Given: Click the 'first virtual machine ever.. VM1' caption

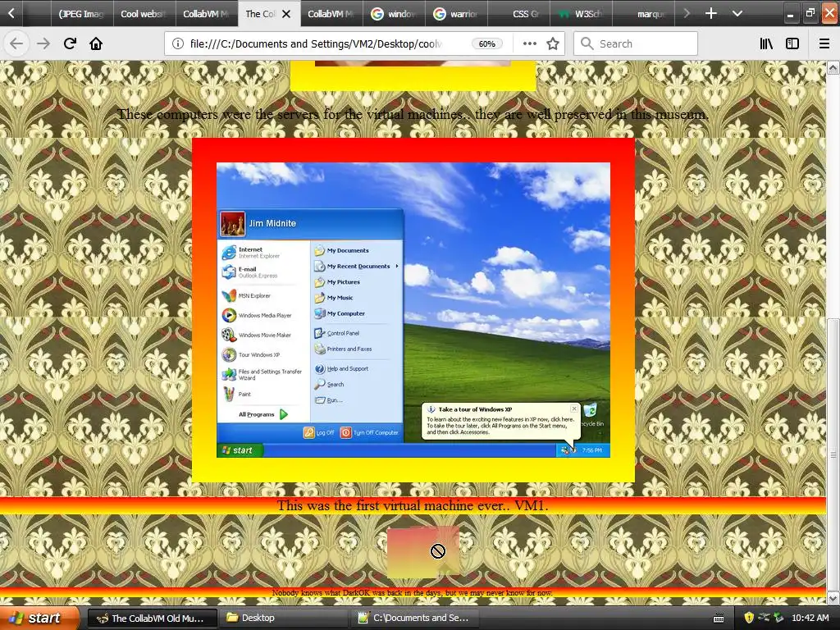Looking at the screenshot, I should pos(413,505).
